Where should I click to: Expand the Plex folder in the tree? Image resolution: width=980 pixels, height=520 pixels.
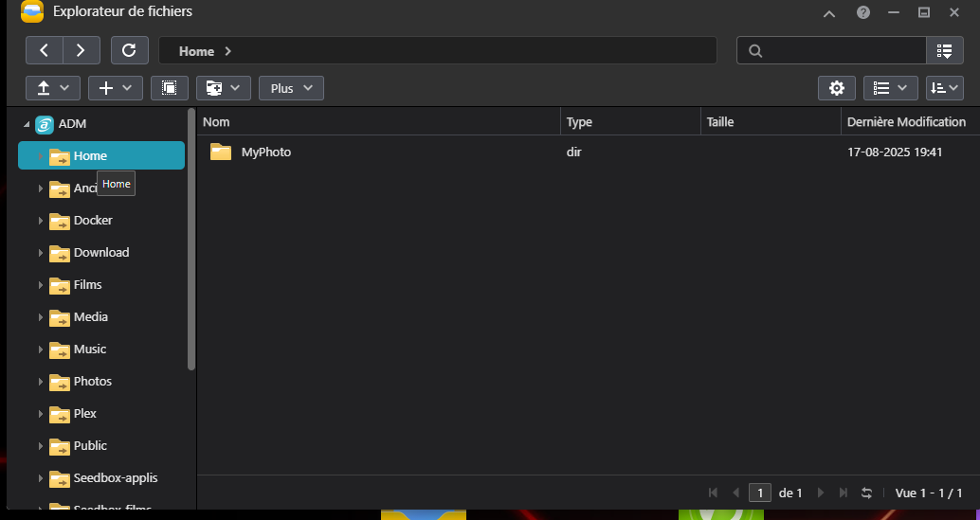point(40,414)
